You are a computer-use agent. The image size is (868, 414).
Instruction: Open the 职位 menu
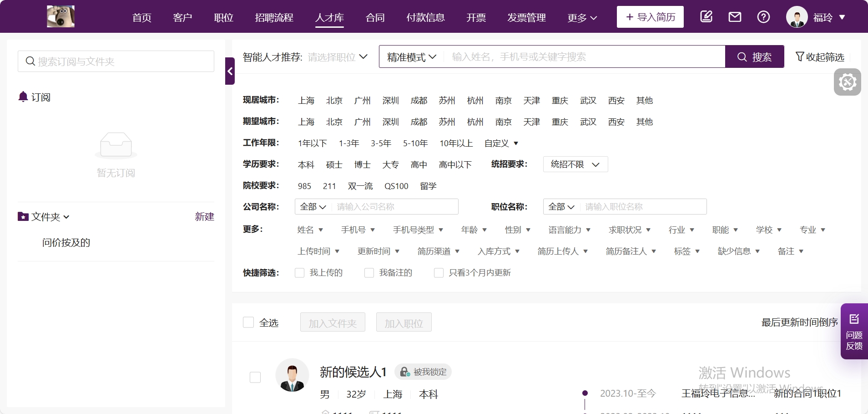[223, 18]
